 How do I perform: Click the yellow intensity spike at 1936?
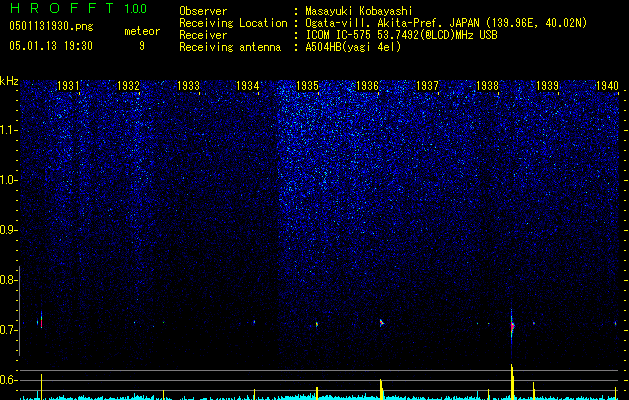pos(381,389)
